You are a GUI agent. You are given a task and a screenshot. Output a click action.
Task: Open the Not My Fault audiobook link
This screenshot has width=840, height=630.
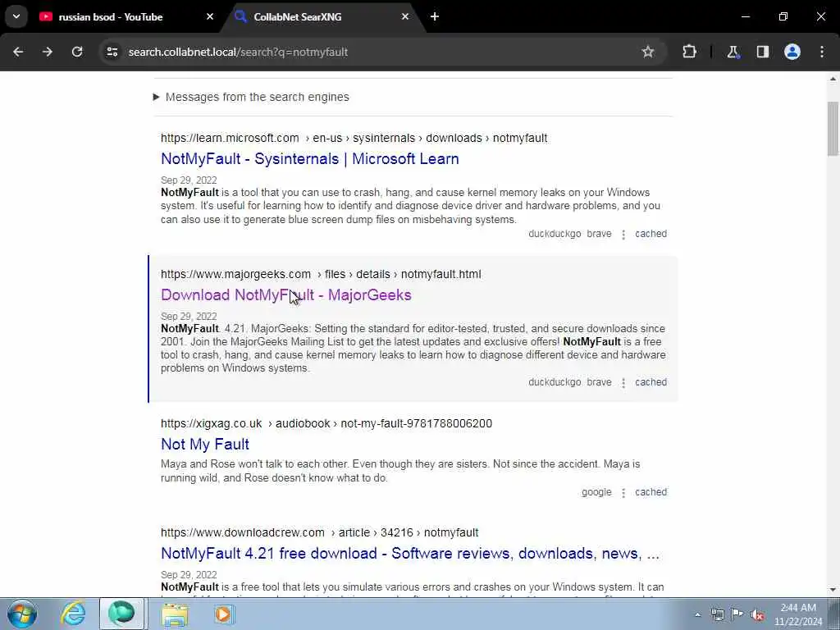pyautogui.click(x=204, y=444)
